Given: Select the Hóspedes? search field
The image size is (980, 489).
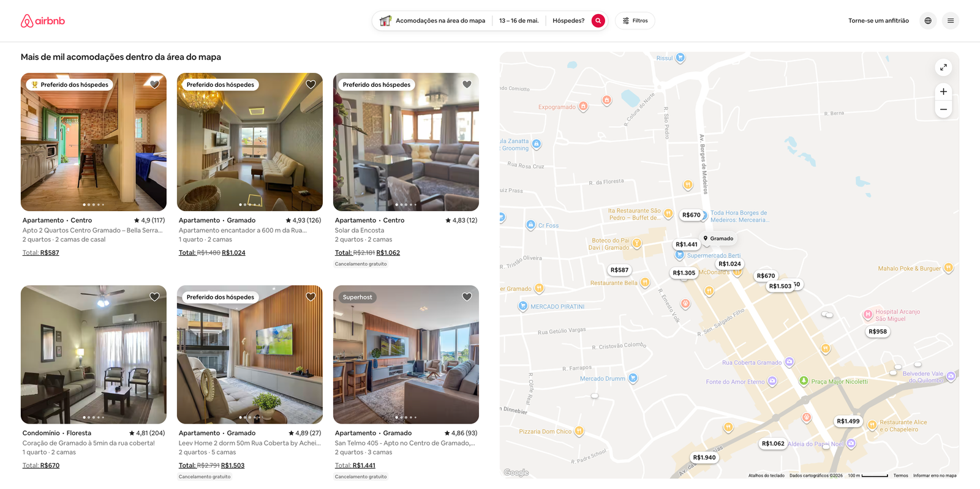Looking at the screenshot, I should click(x=568, y=21).
